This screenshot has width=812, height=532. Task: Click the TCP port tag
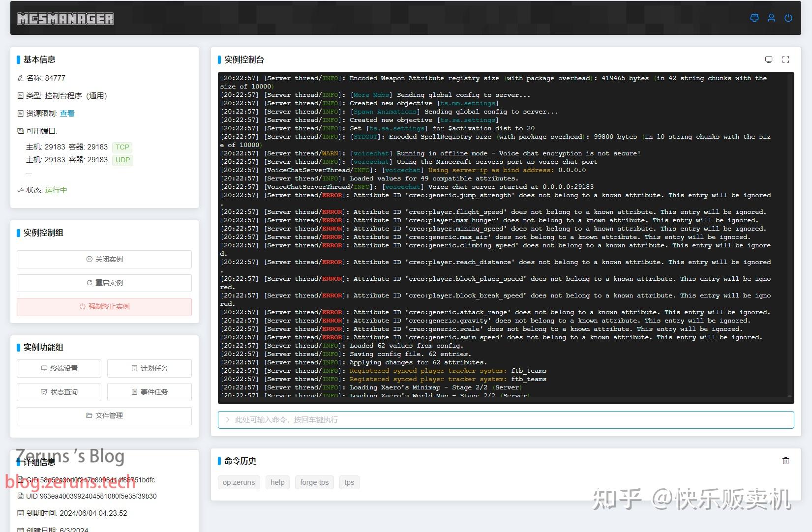click(122, 147)
